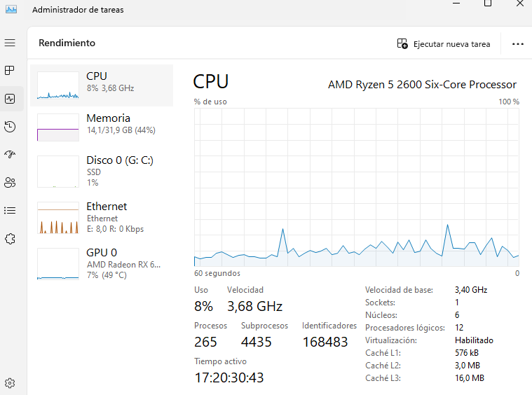Open the Details list icon
The width and height of the screenshot is (532, 395).
tap(10, 211)
